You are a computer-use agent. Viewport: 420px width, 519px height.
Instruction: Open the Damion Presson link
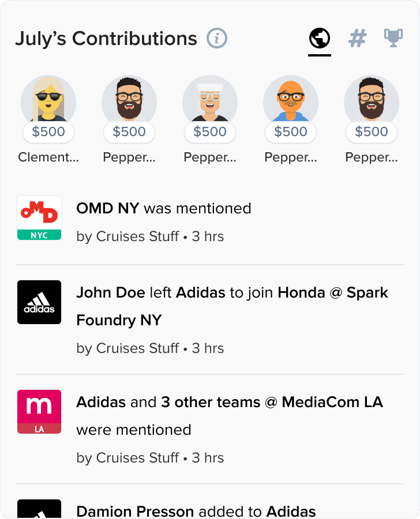136,511
